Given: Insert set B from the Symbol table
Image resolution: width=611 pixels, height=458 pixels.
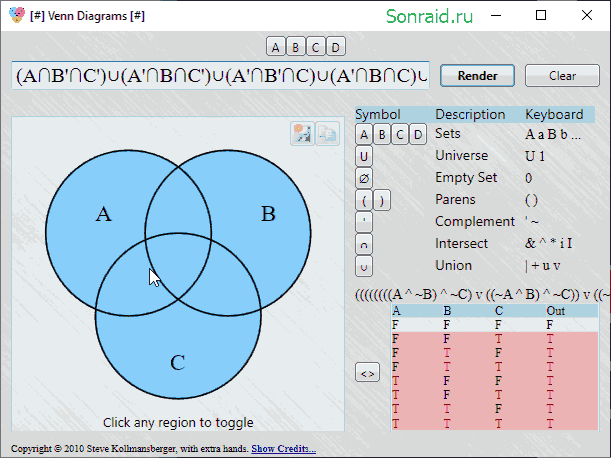Looking at the screenshot, I should tap(382, 135).
